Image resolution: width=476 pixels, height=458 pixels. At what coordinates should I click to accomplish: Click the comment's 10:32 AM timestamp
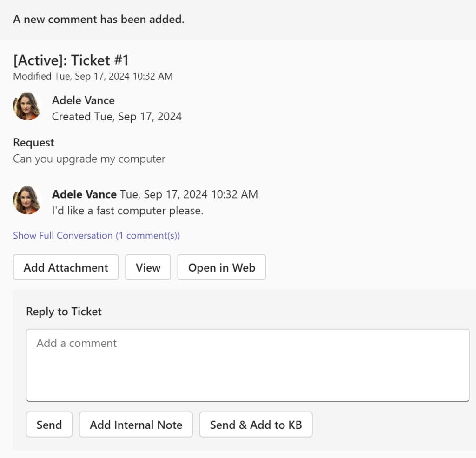pyautogui.click(x=189, y=194)
